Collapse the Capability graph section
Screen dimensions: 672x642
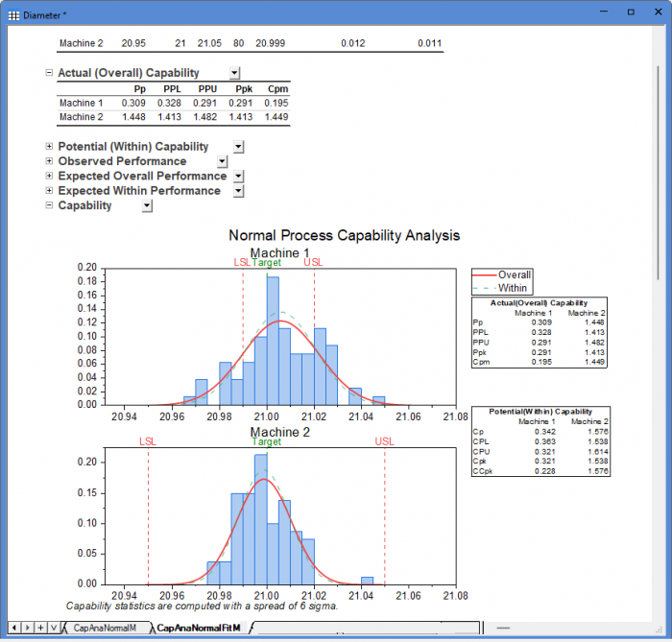click(x=49, y=205)
